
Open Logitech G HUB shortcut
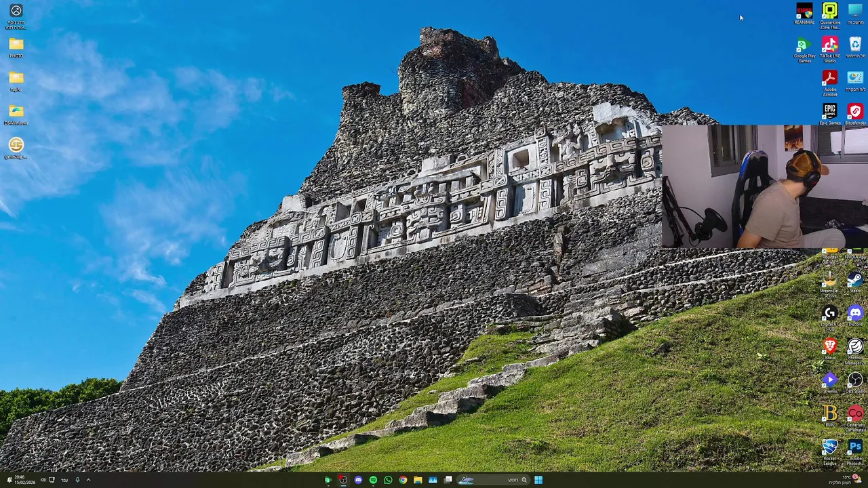pos(830,317)
